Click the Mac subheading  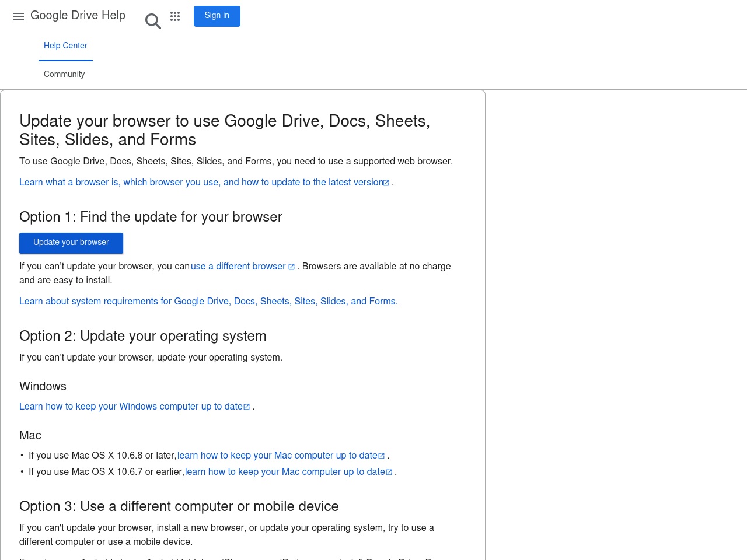click(x=30, y=435)
